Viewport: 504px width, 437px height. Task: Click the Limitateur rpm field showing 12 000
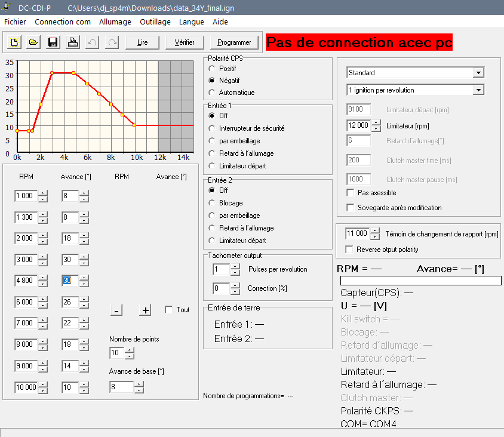tap(358, 125)
